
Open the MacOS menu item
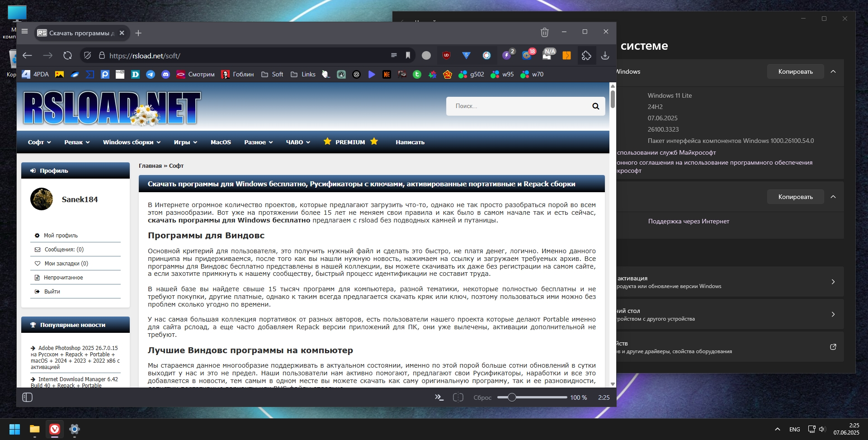tap(221, 142)
